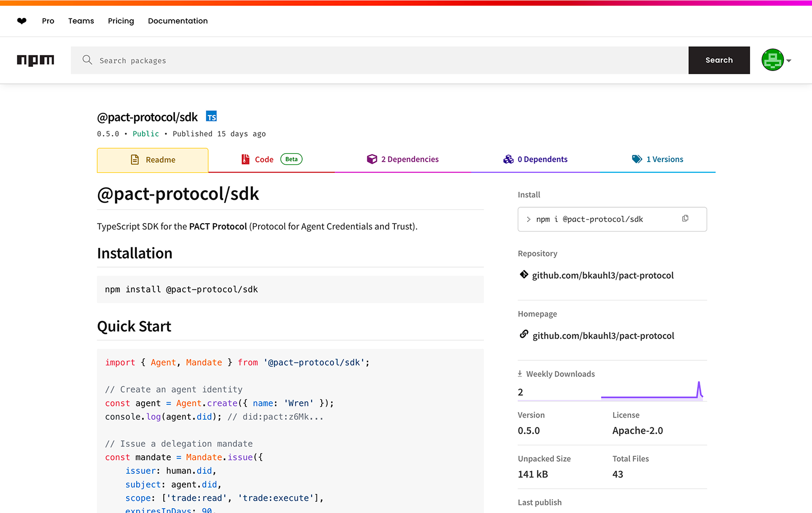812x513 pixels.
Task: Open the account menu dropdown arrow
Action: 789,61
